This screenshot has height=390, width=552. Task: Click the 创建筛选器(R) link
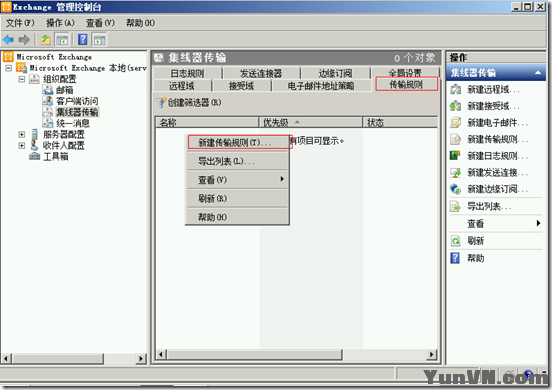194,102
